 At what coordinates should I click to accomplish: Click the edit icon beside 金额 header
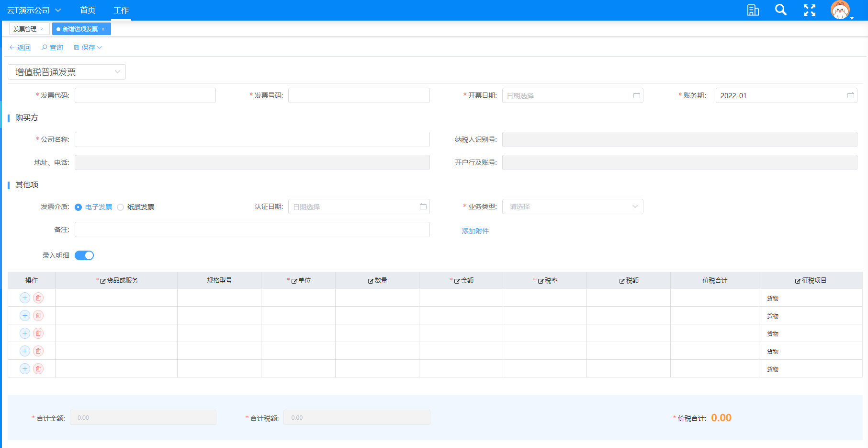[x=457, y=281]
